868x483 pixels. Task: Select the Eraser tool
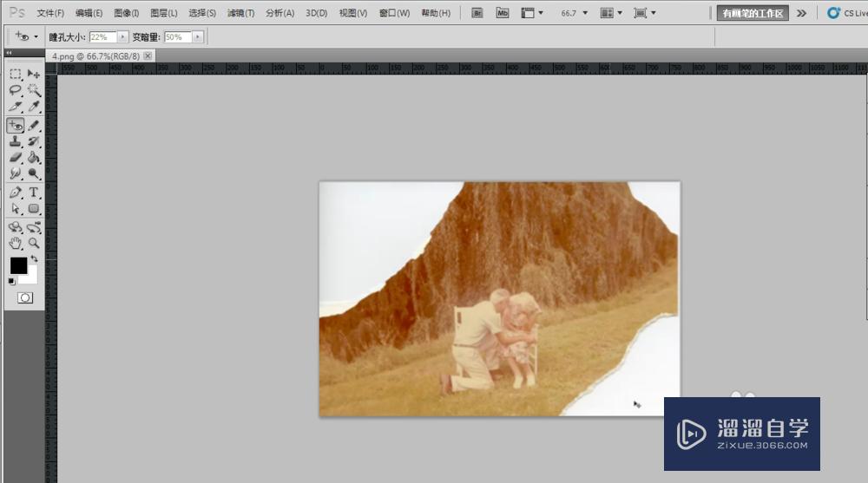click(16, 158)
